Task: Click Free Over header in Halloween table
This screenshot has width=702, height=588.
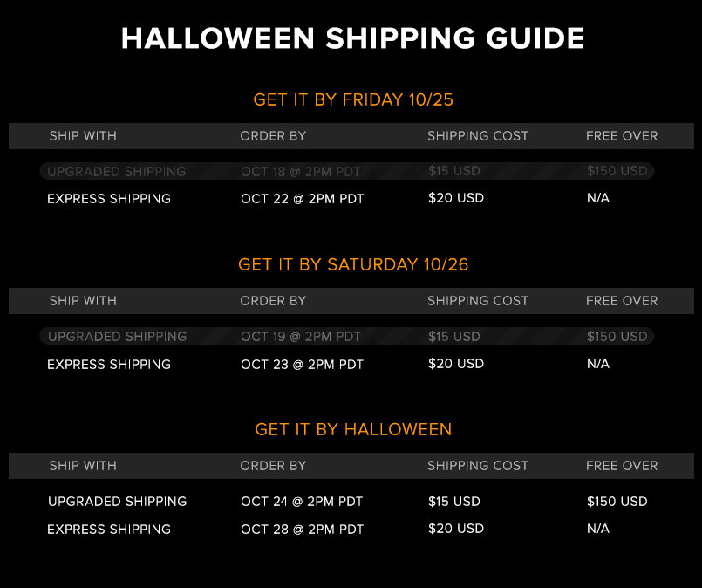Action: pos(622,465)
